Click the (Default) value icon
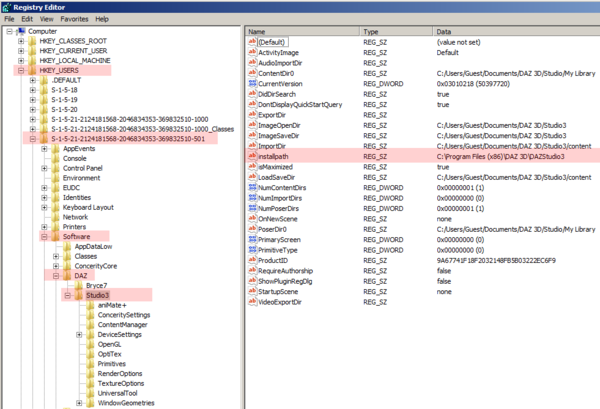 point(252,42)
